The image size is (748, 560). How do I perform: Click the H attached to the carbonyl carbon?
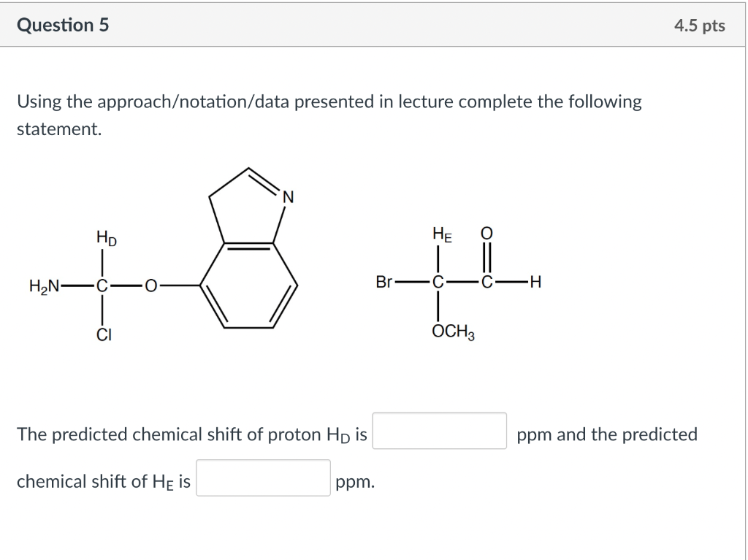coord(533,283)
